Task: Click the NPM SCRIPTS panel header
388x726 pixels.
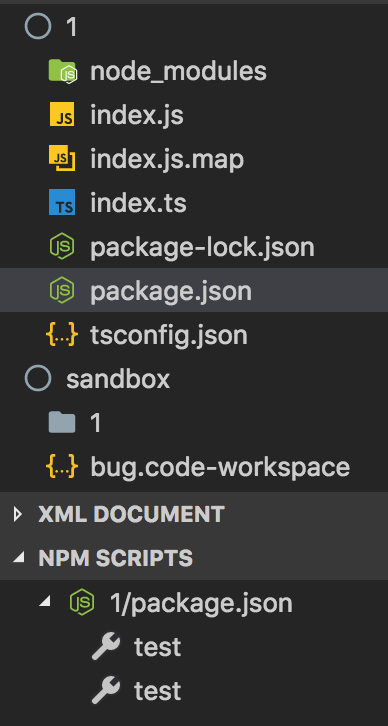Action: pyautogui.click(x=194, y=558)
